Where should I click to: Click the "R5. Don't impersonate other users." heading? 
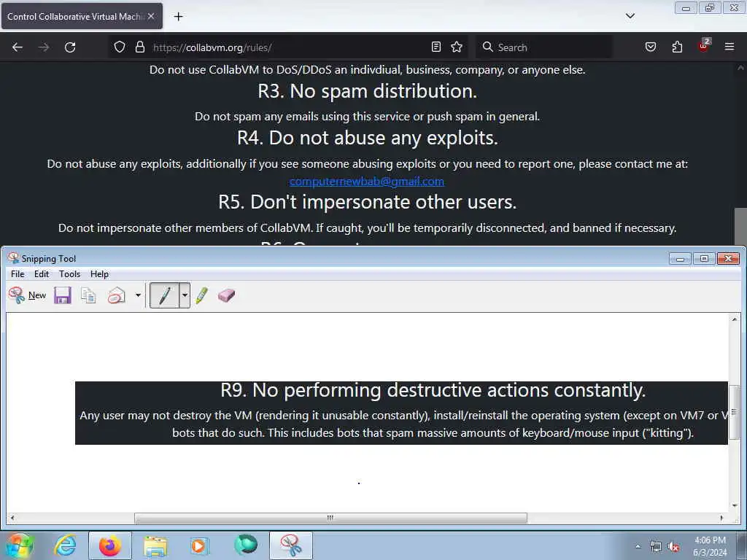(368, 202)
